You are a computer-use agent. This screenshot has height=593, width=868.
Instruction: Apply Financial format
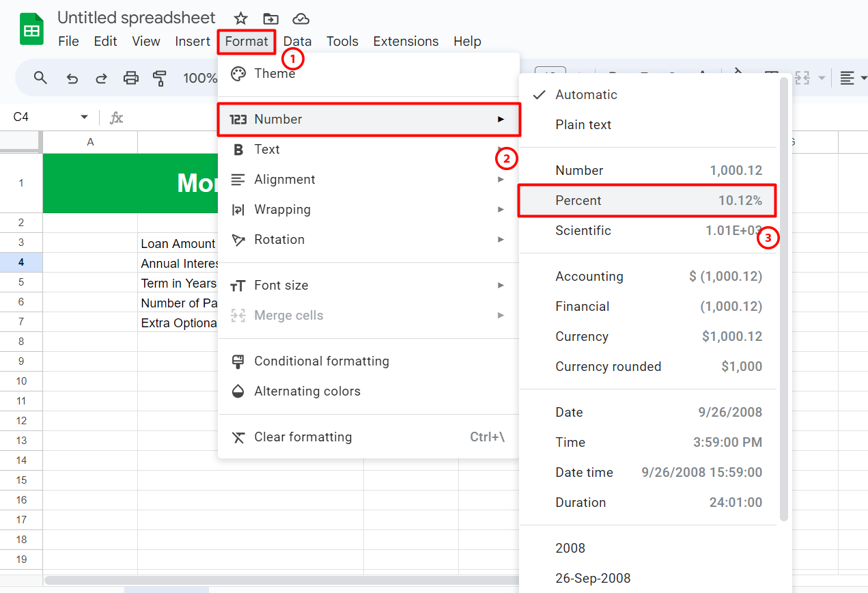(647, 307)
